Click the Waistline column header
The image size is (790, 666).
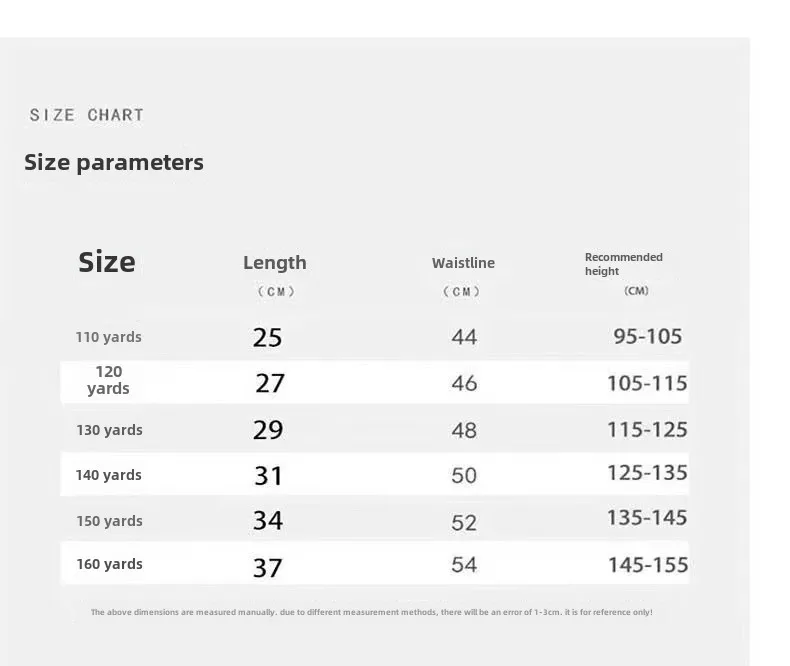[x=463, y=263]
